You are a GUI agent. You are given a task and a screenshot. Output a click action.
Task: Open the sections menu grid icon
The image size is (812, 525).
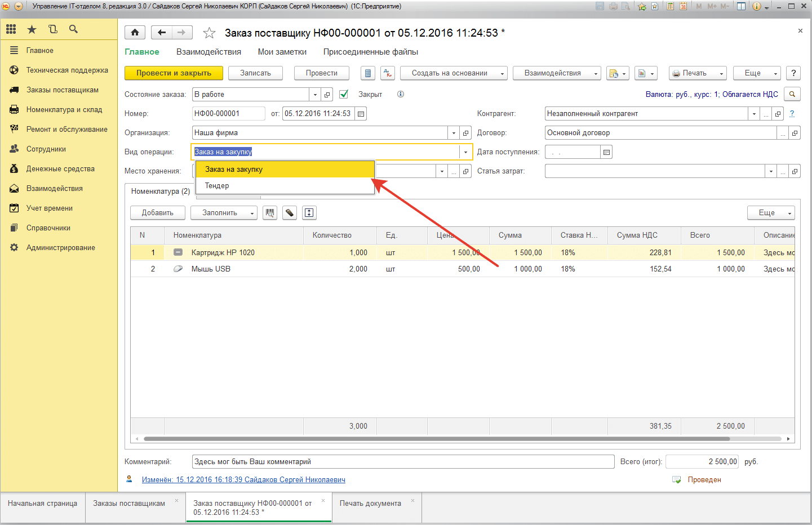tap(11, 29)
